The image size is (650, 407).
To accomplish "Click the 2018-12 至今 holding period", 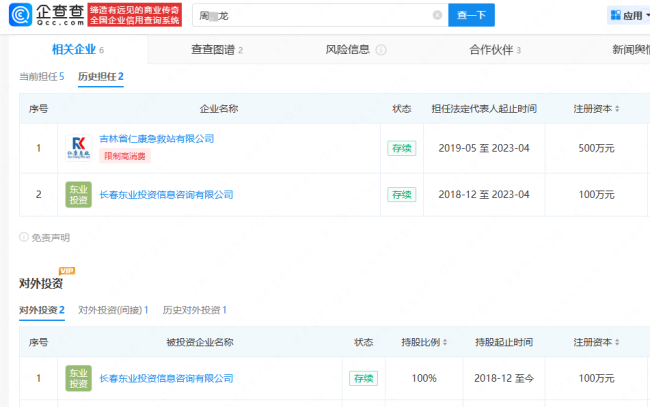I will tap(504, 378).
